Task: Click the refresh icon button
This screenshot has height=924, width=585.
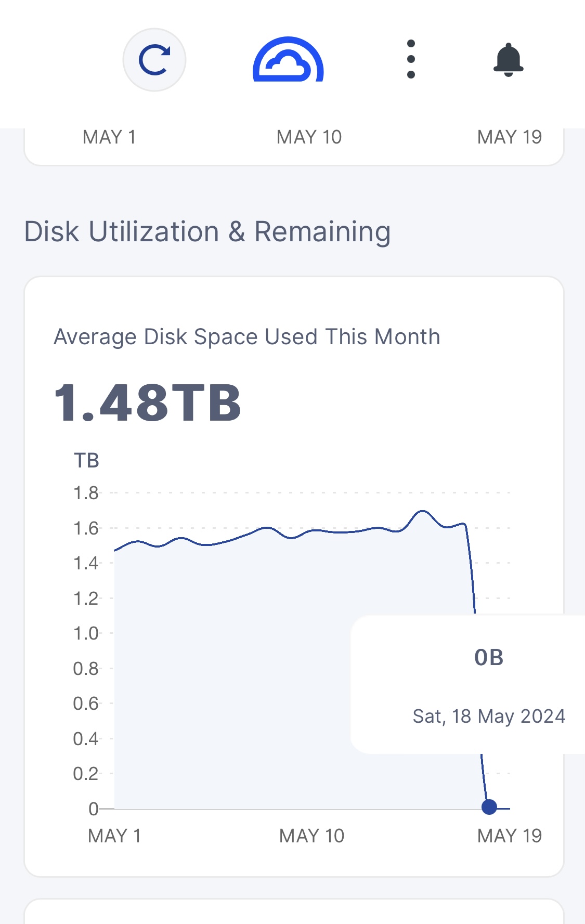Action: (x=154, y=60)
